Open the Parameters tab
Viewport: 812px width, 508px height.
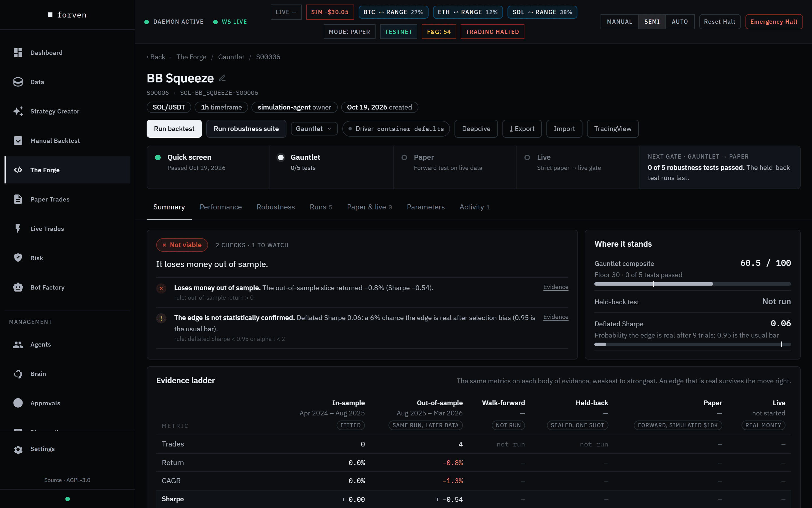tap(425, 207)
